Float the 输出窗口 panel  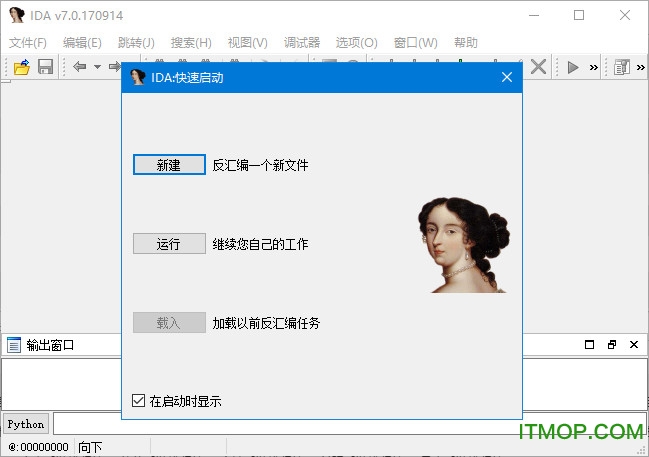[x=612, y=344]
